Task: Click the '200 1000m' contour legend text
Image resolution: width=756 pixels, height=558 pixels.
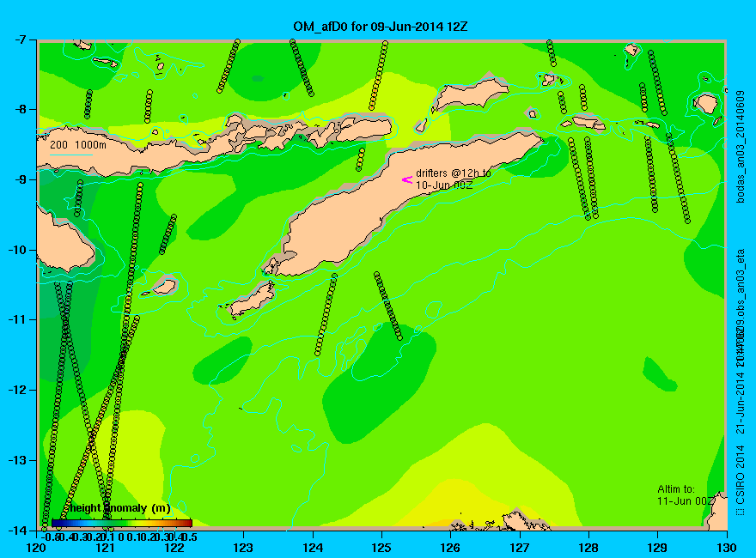Action: click(78, 144)
